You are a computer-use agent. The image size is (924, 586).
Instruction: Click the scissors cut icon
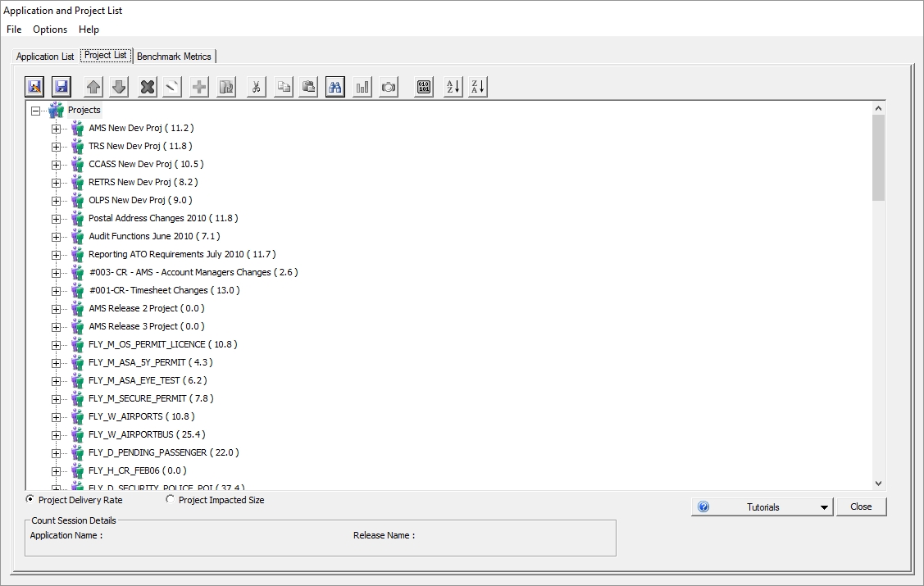pos(256,87)
